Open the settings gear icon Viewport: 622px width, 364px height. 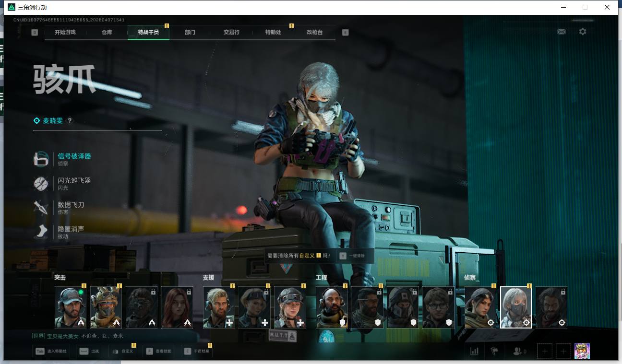582,32
